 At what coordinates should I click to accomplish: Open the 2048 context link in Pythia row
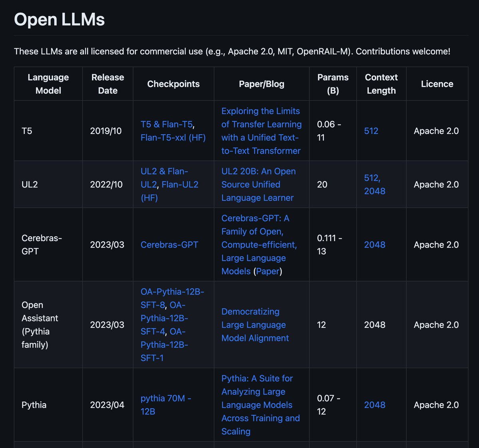375,405
